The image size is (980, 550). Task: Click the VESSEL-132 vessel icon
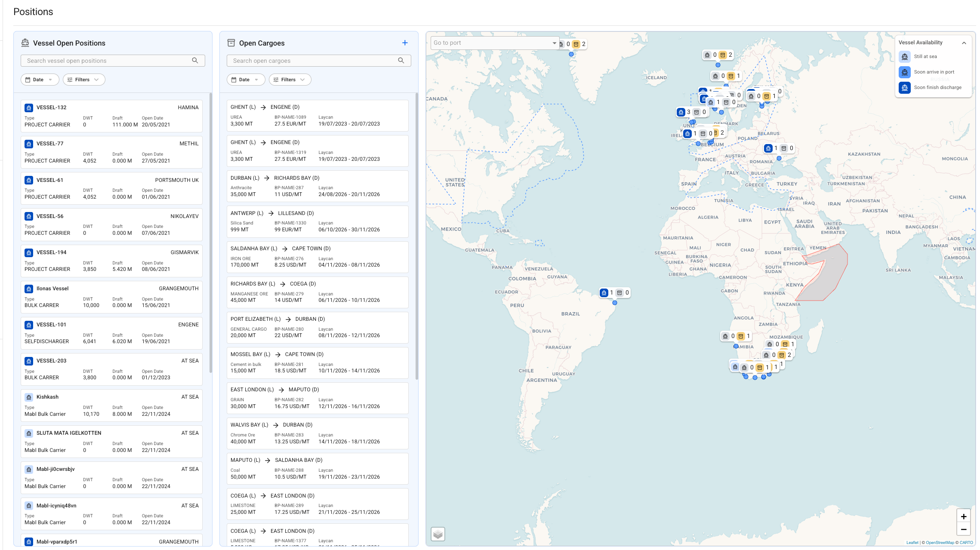click(29, 108)
